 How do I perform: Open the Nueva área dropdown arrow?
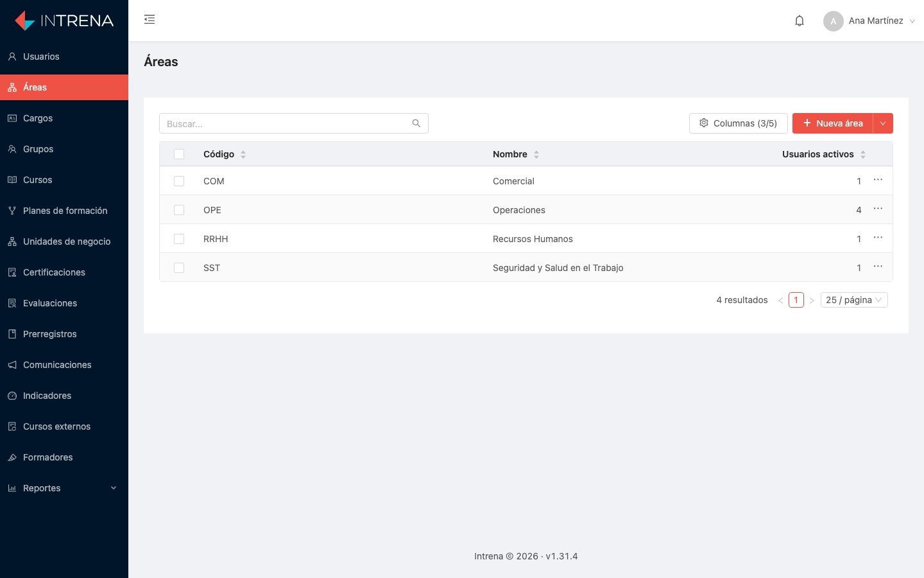pyautogui.click(x=883, y=123)
